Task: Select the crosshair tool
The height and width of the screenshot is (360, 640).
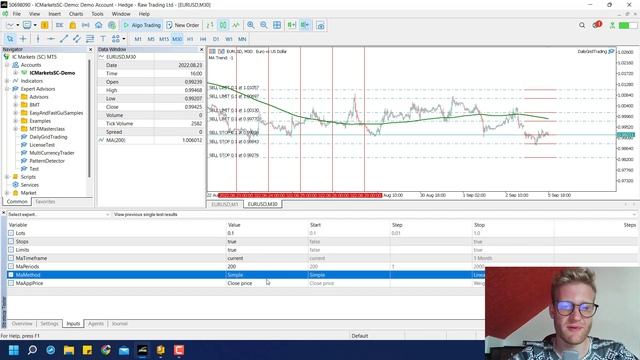Action: [23, 39]
